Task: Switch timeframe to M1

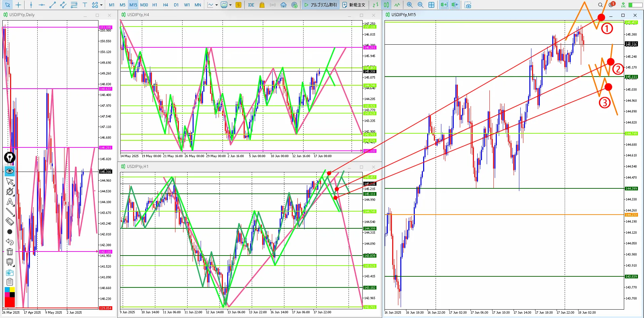Action: pos(112,5)
